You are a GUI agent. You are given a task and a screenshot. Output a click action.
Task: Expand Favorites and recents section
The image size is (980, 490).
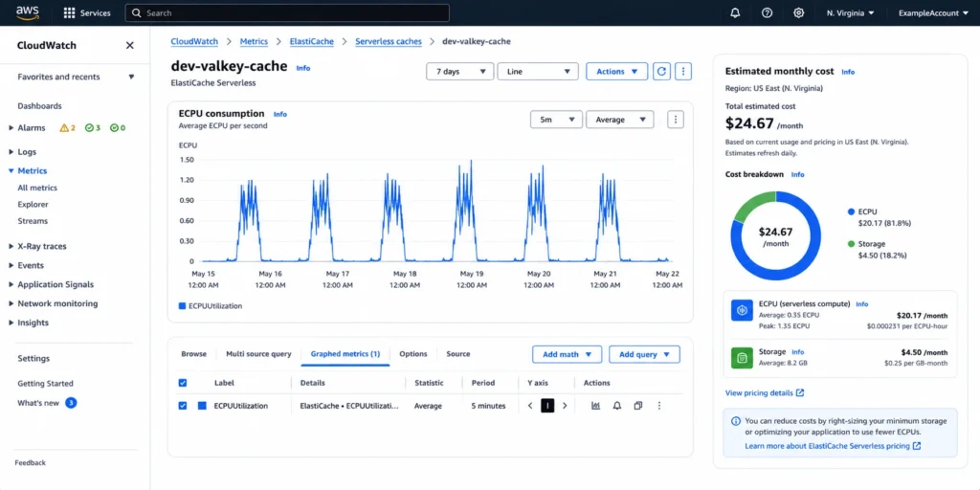click(75, 77)
